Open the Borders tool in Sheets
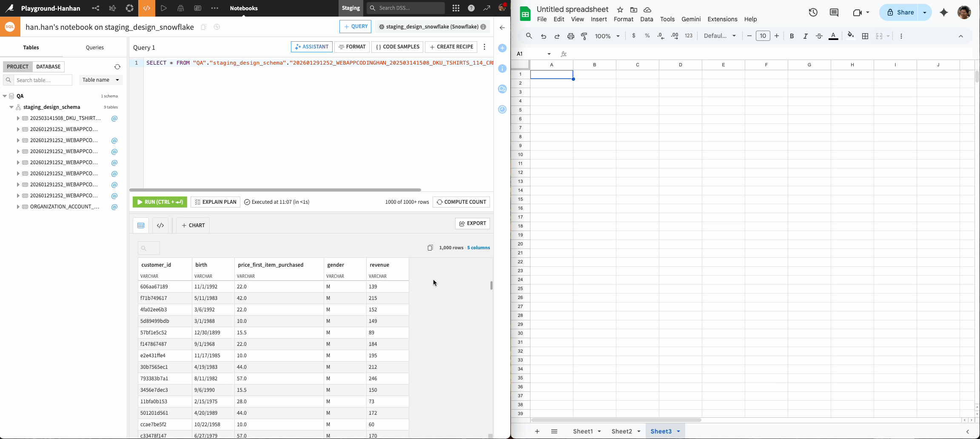 pos(865,36)
